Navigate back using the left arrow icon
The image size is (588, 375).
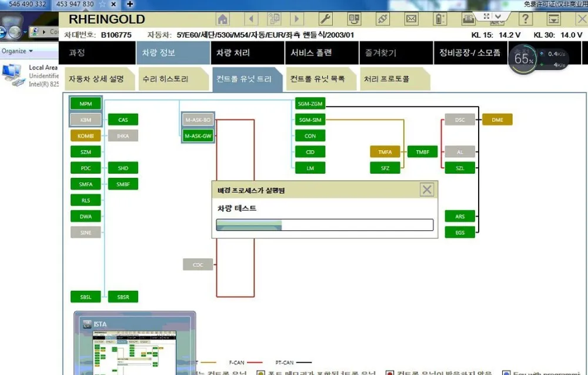click(x=252, y=19)
